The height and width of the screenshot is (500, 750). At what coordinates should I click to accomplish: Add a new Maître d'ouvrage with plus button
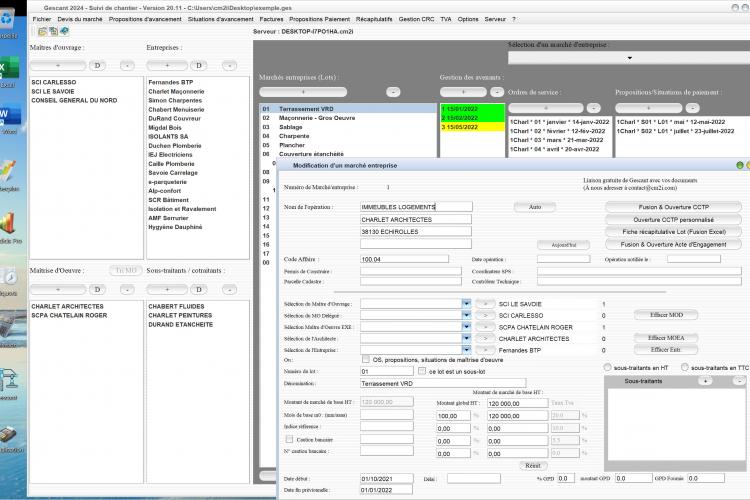coord(58,66)
